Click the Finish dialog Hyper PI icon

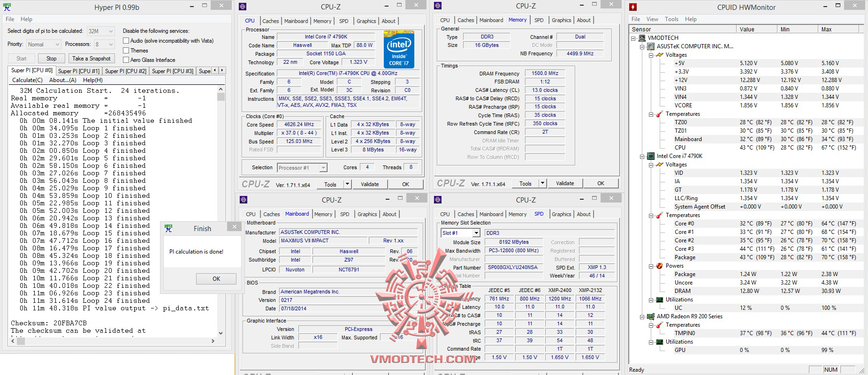pyautogui.click(x=168, y=228)
